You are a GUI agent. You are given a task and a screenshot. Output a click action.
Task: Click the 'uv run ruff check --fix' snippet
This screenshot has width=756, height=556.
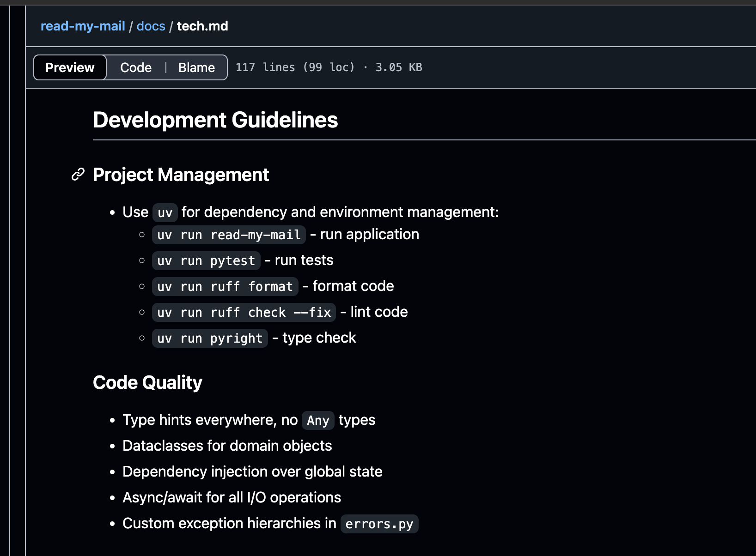pos(244,312)
